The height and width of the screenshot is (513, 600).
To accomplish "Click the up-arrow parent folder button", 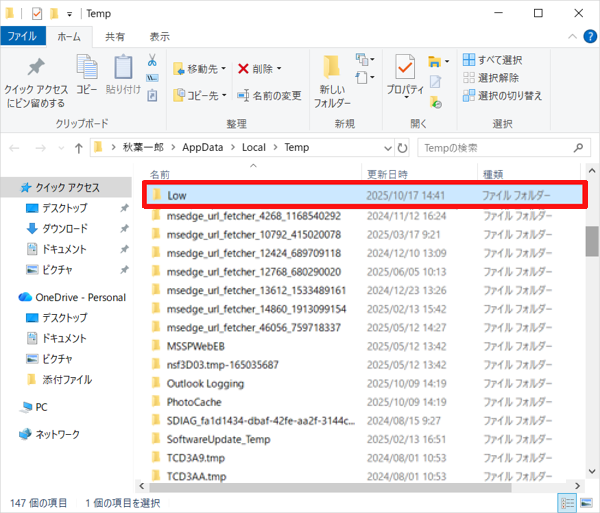I will 79,148.
